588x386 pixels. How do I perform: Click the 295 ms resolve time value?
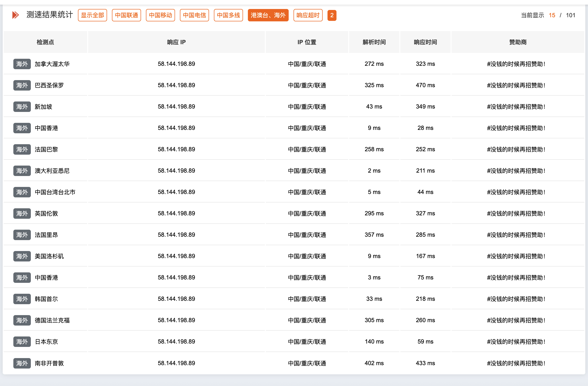pos(374,213)
